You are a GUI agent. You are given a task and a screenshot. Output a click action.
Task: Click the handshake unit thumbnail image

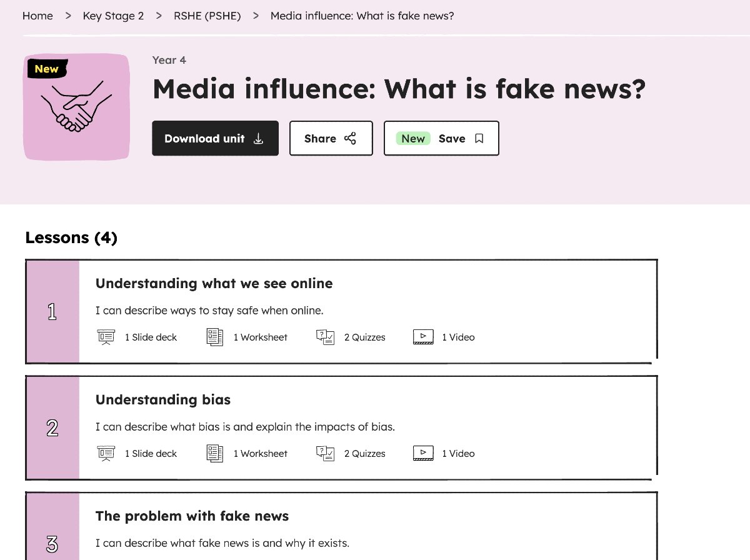tap(77, 107)
